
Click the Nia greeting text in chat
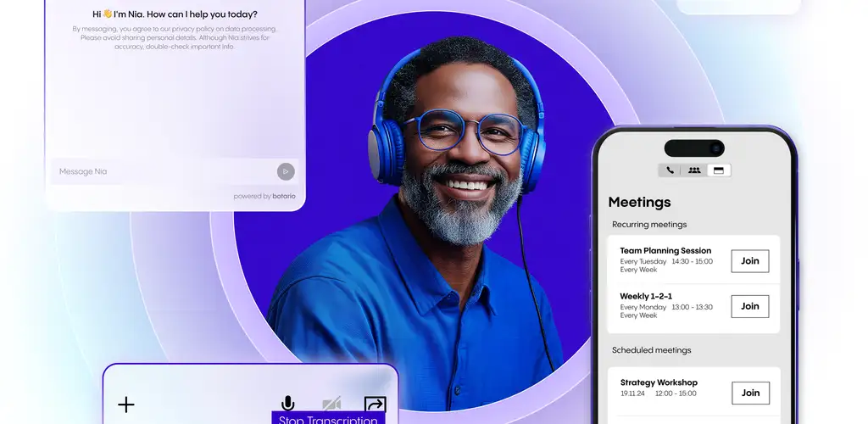175,14
